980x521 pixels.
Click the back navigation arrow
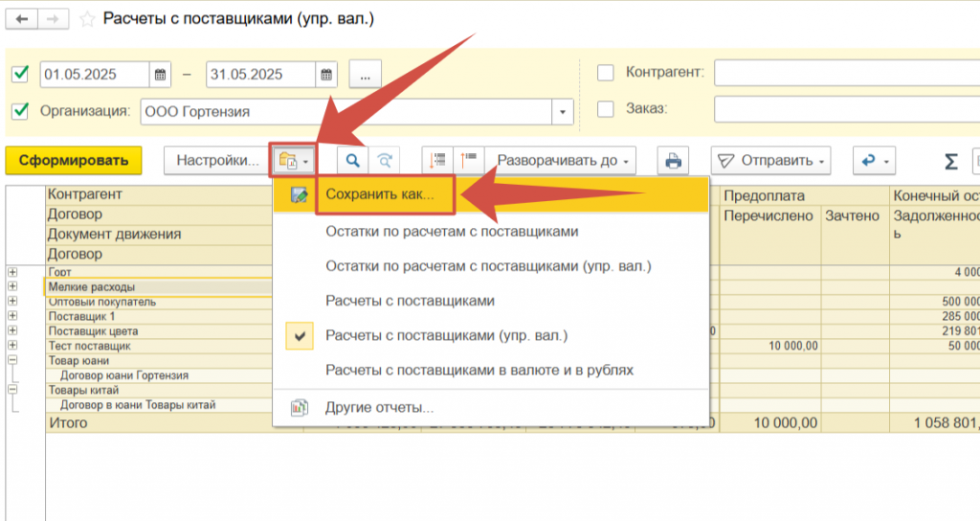[x=21, y=18]
